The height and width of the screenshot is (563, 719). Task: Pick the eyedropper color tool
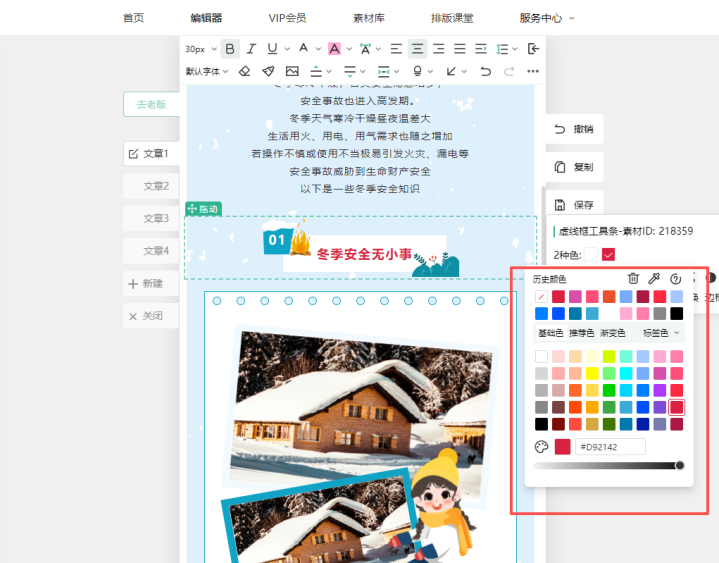[655, 279]
